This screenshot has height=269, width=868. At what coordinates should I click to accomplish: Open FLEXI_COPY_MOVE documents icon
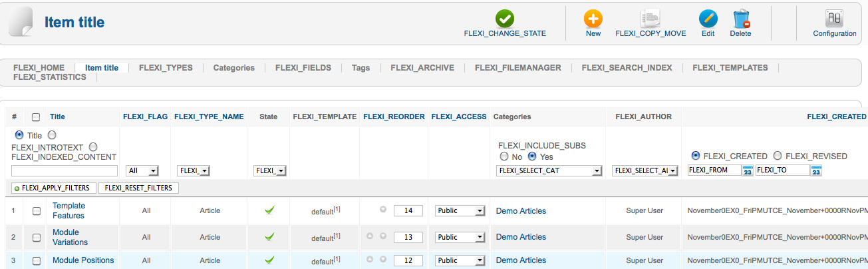point(651,19)
